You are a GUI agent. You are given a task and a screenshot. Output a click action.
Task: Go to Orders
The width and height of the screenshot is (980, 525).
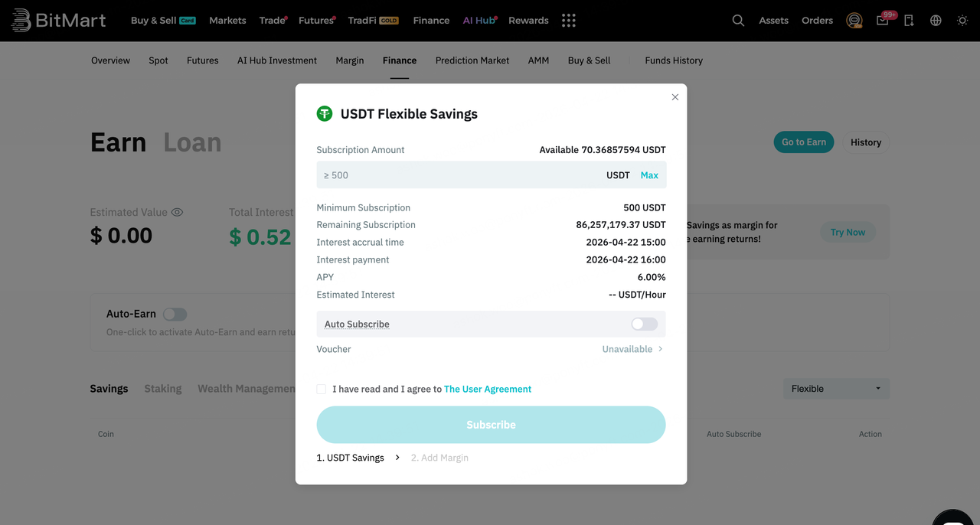[x=817, y=21]
